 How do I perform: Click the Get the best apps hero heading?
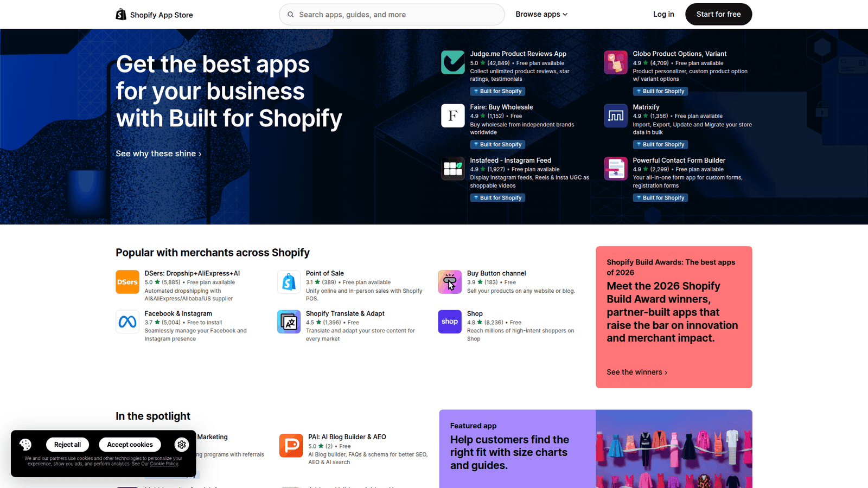pos(229,91)
